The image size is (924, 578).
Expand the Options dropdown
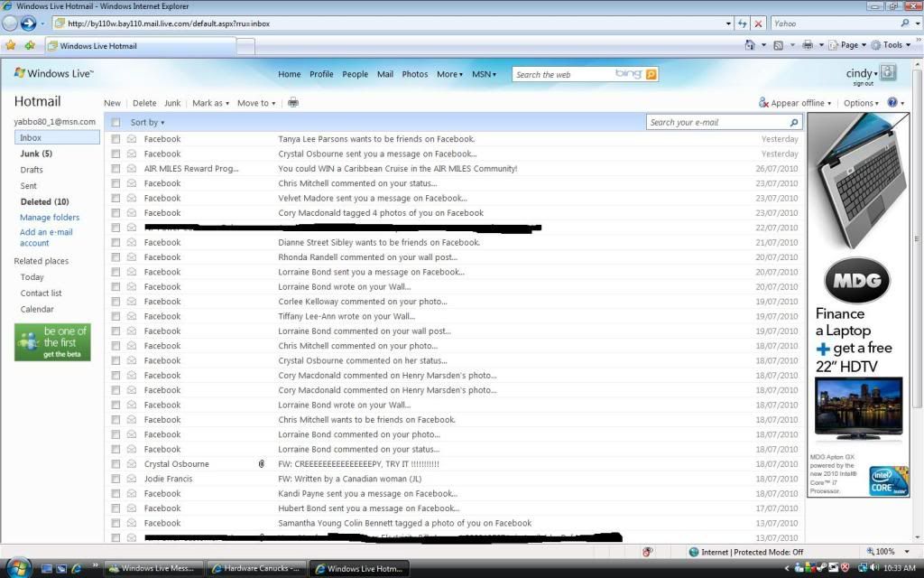(x=861, y=103)
